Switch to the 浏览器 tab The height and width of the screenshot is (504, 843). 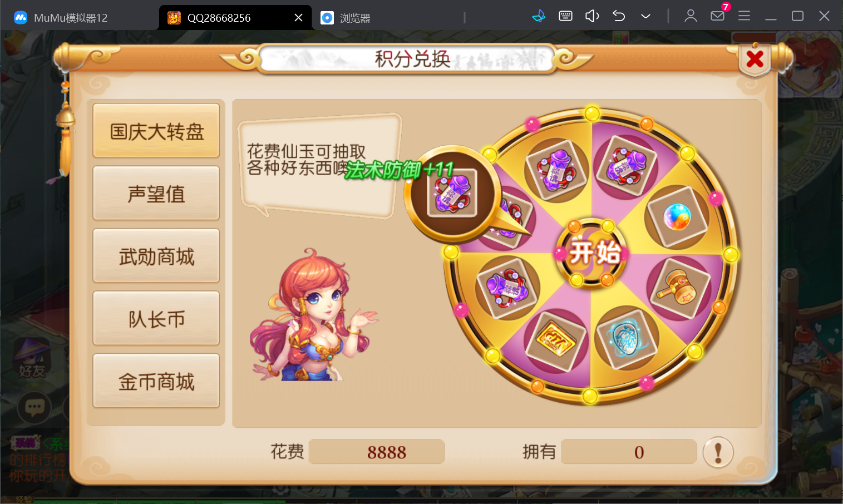tap(346, 18)
